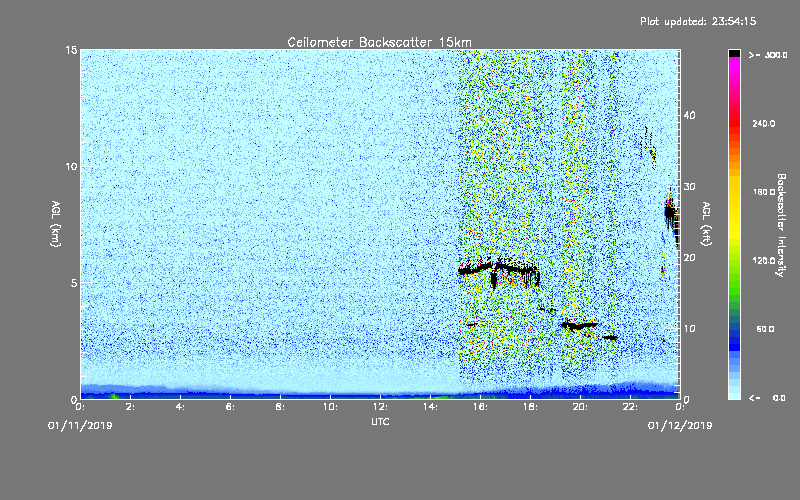Select the "180.0" colorbar value
Image resolution: width=800 pixels, height=500 pixels.
pos(764,192)
